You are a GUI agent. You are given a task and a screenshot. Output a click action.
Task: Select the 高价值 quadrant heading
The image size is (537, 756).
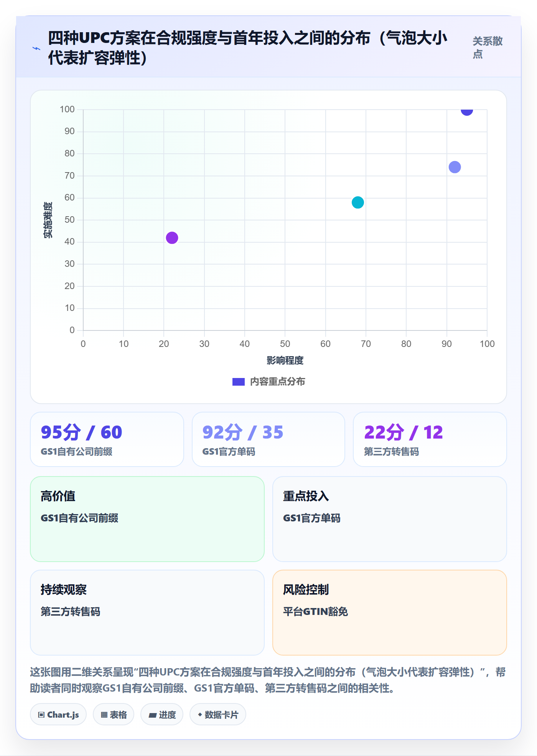tap(58, 496)
